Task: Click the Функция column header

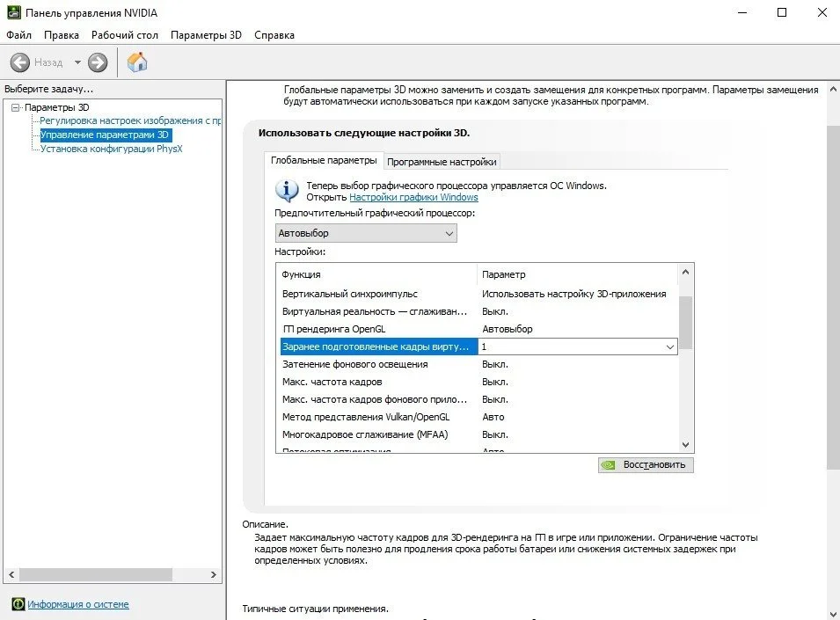Action: (x=376, y=274)
